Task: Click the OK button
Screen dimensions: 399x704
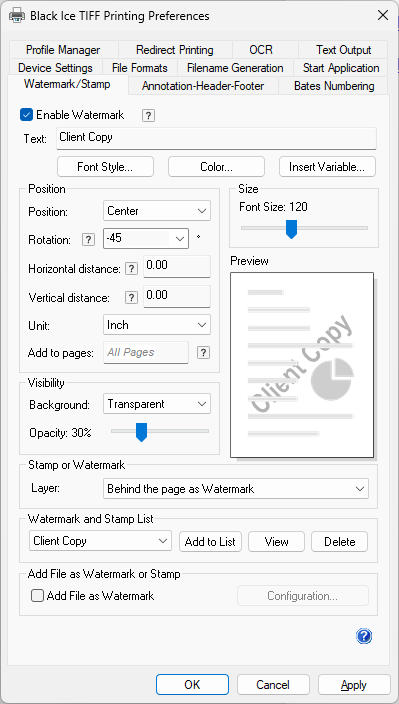Action: [192, 685]
